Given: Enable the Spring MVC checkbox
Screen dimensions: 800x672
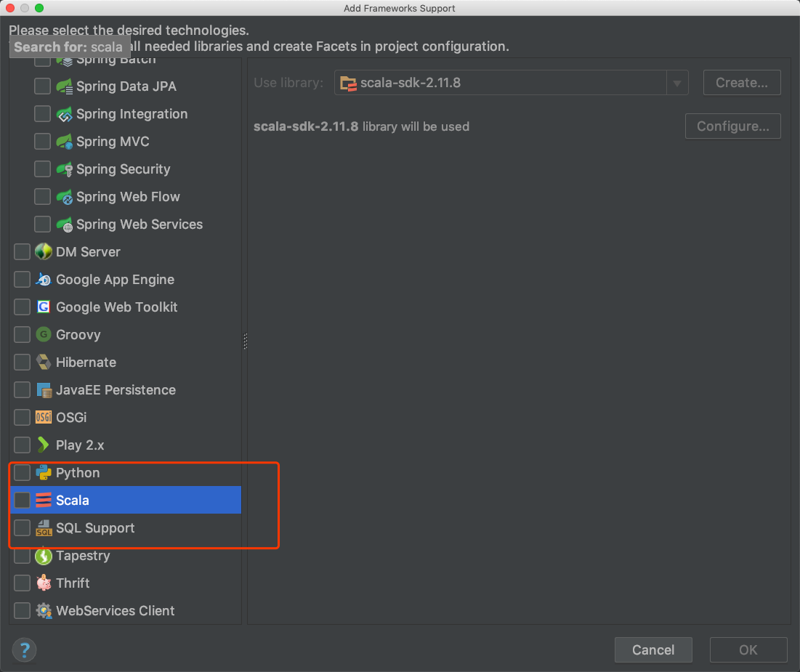Looking at the screenshot, I should click(42, 142).
